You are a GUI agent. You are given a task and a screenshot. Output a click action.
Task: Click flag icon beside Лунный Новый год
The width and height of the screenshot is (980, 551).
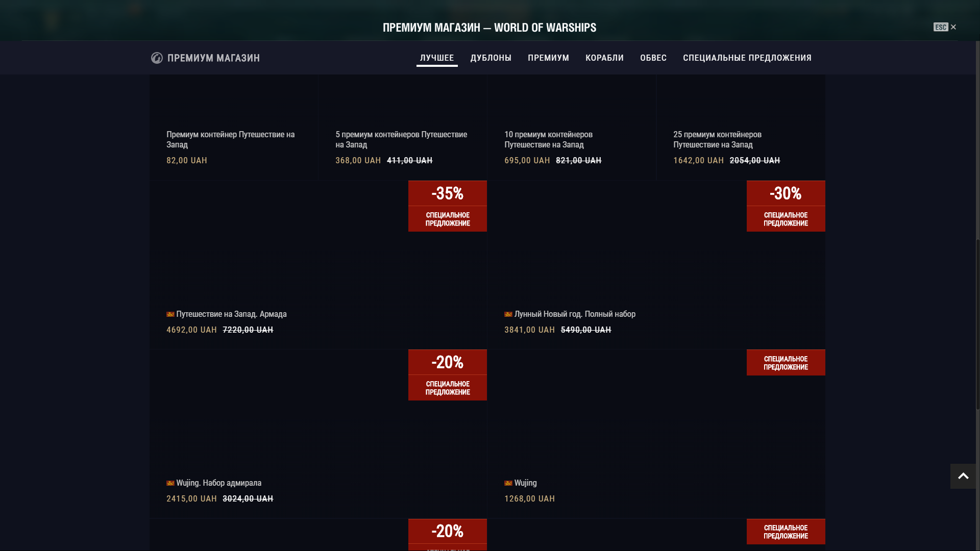click(508, 314)
